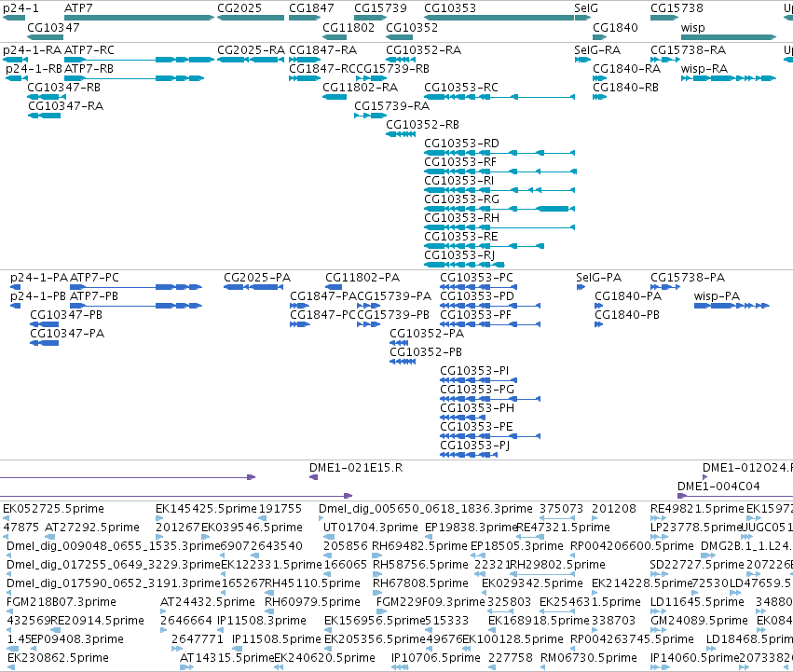Select EST GM24089.5prime
The width and height of the screenshot is (793, 672).
700,621
